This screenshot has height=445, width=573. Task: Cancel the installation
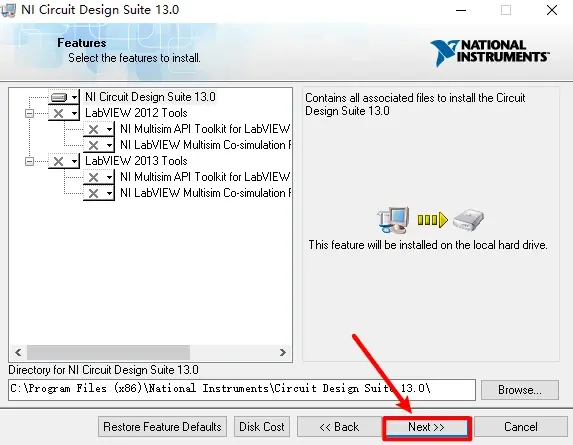(521, 427)
